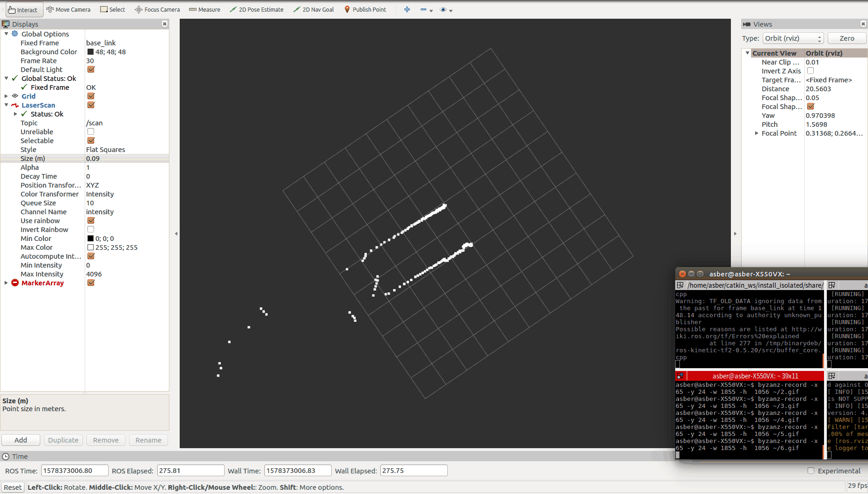The image size is (868, 494).
Task: Click the Zero view button
Action: [x=847, y=38]
